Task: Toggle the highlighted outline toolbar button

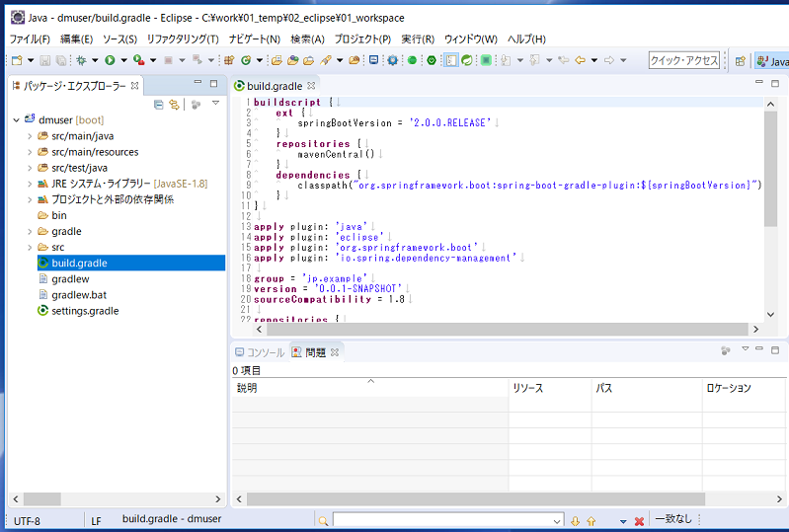Action: (451, 60)
